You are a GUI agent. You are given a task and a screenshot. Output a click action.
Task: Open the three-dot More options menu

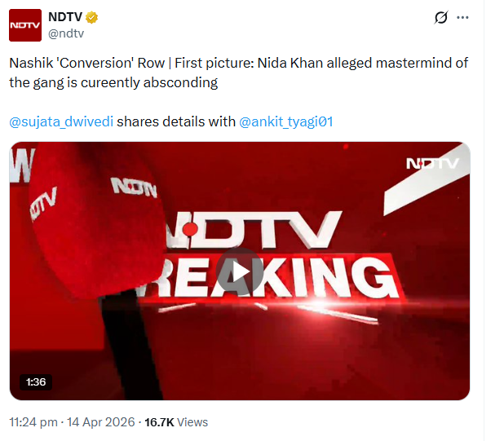463,18
